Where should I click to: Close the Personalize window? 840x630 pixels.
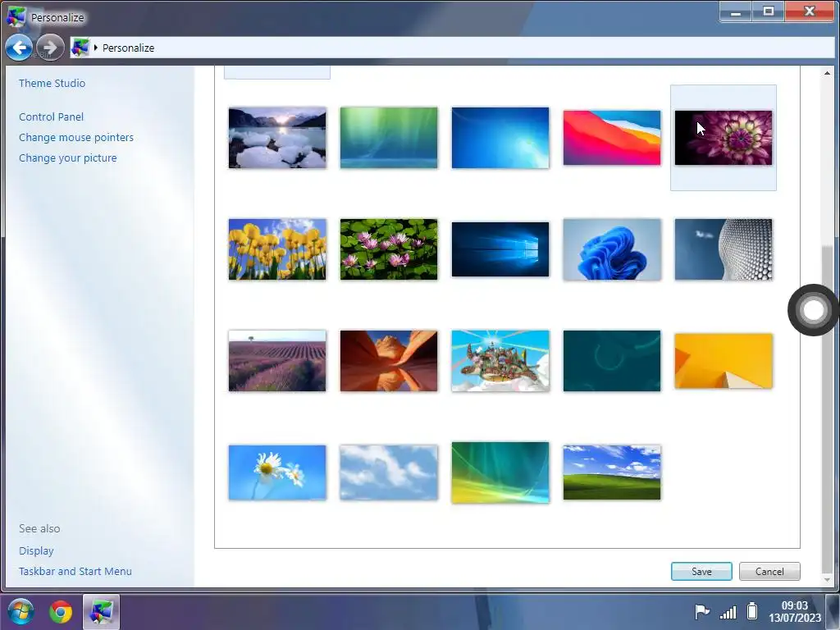click(x=809, y=11)
